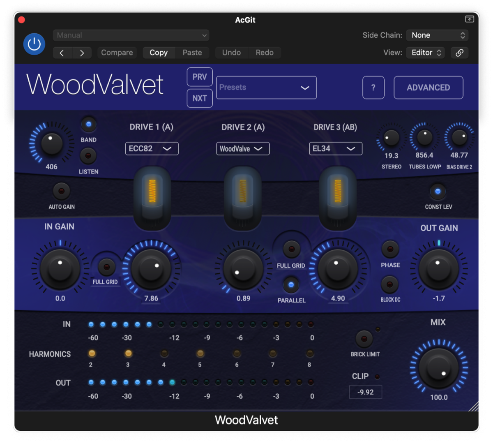Enable BLOCK DC
The image size is (493, 448).
coord(389,284)
